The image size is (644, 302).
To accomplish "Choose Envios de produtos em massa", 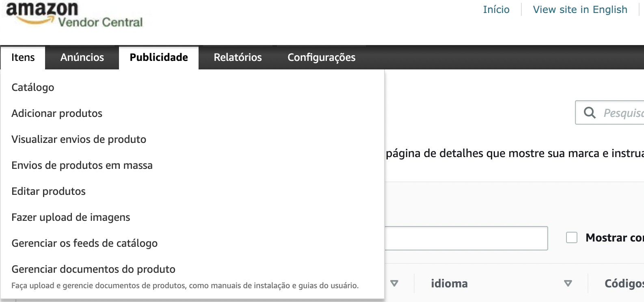I will click(82, 165).
